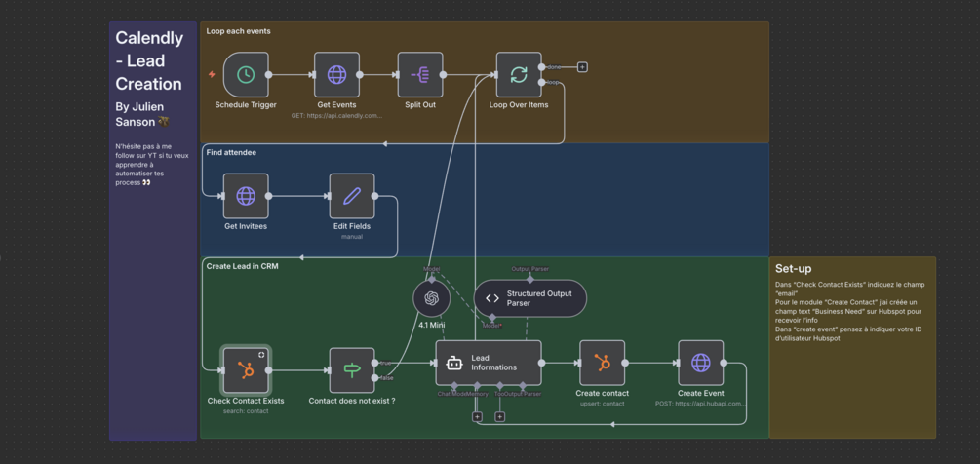Click the Loop Over Items done output connector
Screen dimensions: 980x464
(542, 67)
